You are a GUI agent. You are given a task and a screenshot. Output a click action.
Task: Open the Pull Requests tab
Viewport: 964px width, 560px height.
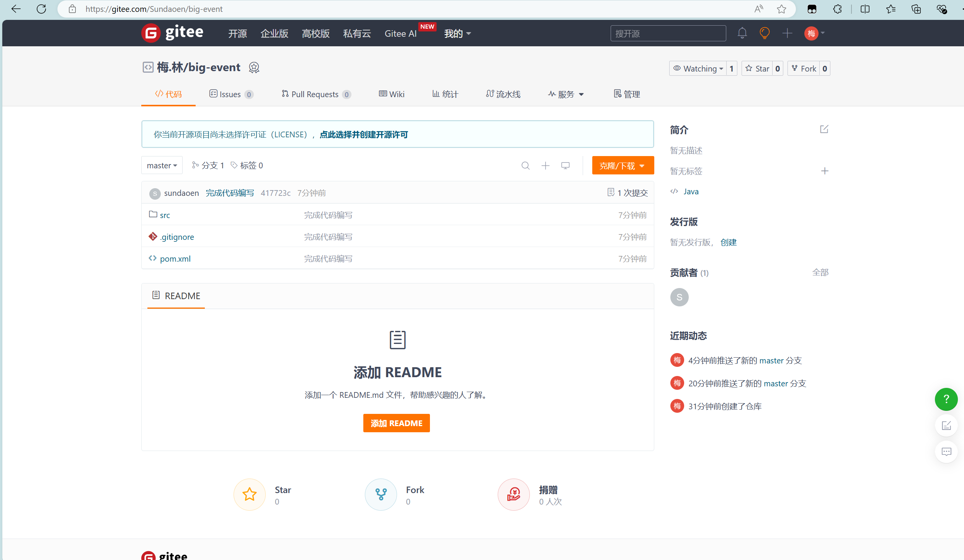[316, 94]
